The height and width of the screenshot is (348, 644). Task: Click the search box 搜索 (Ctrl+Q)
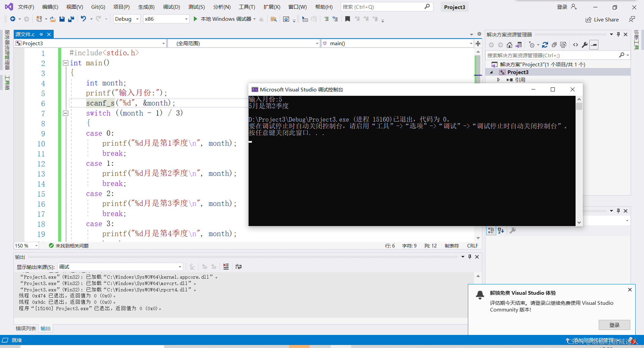click(387, 7)
